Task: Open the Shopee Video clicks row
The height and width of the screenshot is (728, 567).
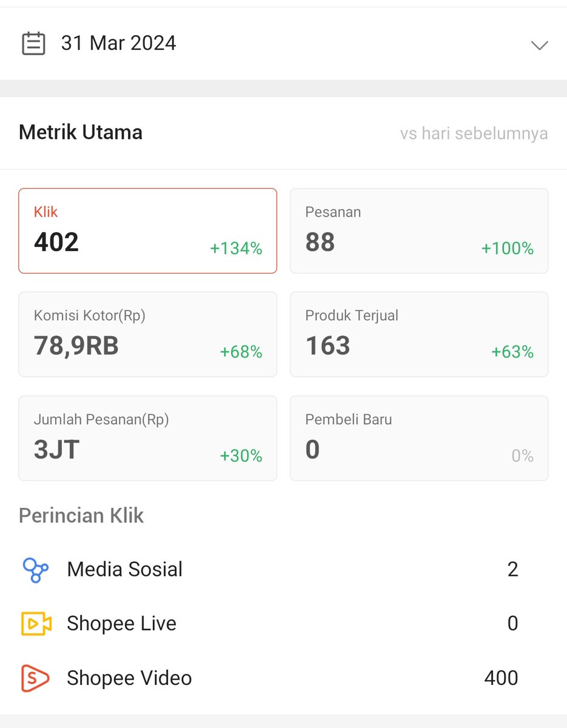Action: [283, 678]
